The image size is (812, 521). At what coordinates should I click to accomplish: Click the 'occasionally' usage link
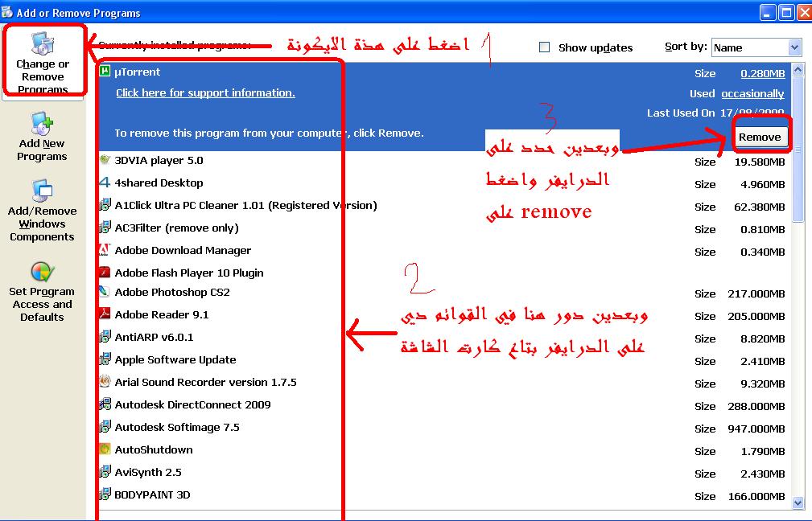[752, 93]
